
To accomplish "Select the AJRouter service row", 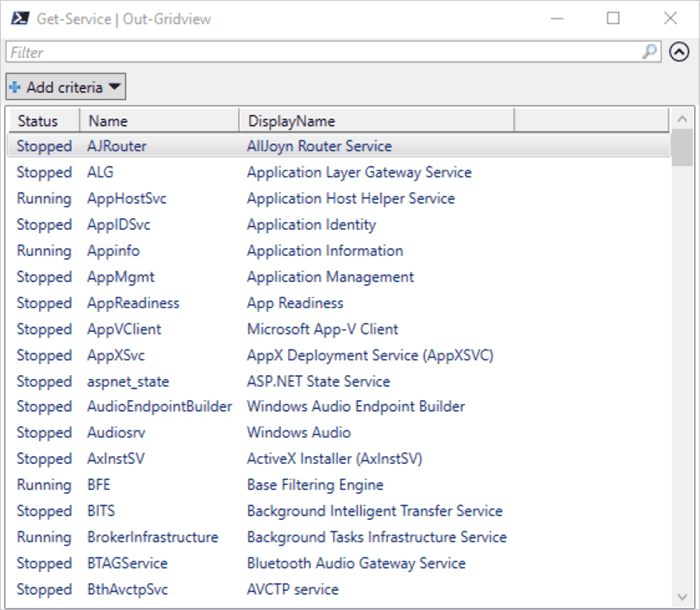I will 339,146.
